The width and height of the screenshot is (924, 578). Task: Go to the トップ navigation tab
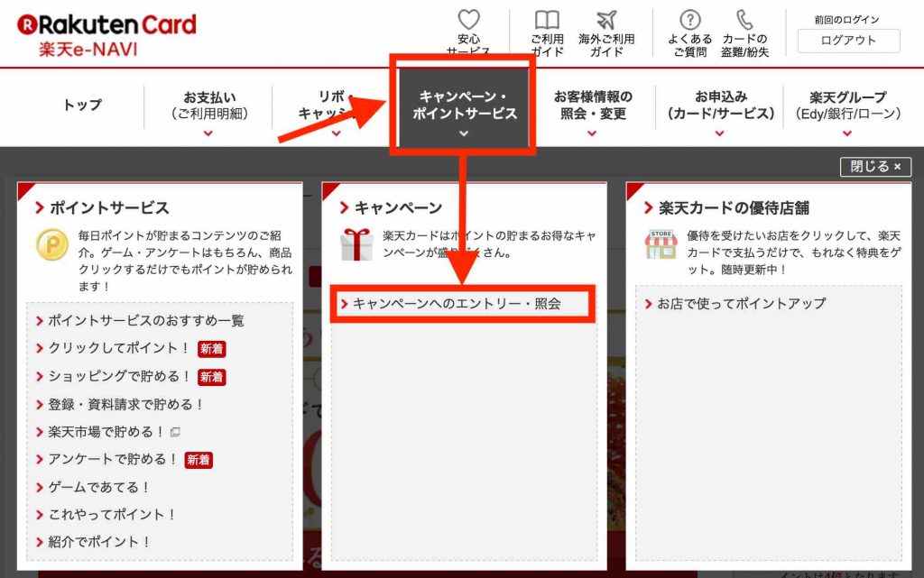(x=82, y=105)
